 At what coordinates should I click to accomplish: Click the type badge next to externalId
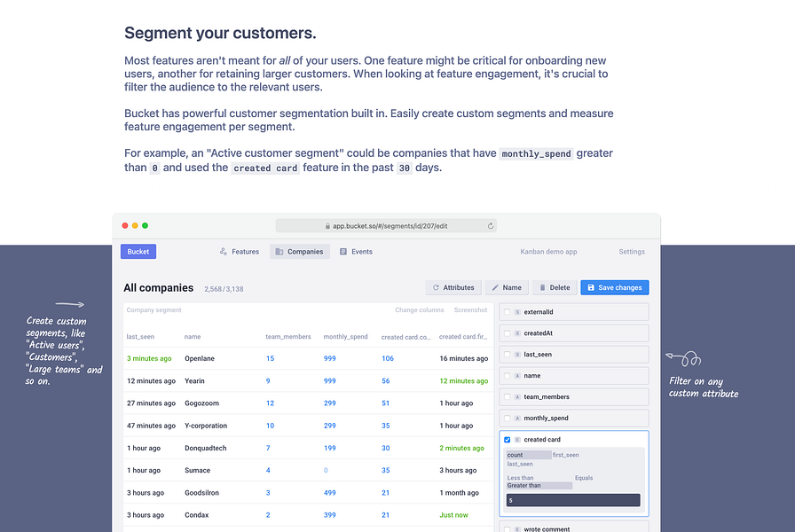pos(517,312)
